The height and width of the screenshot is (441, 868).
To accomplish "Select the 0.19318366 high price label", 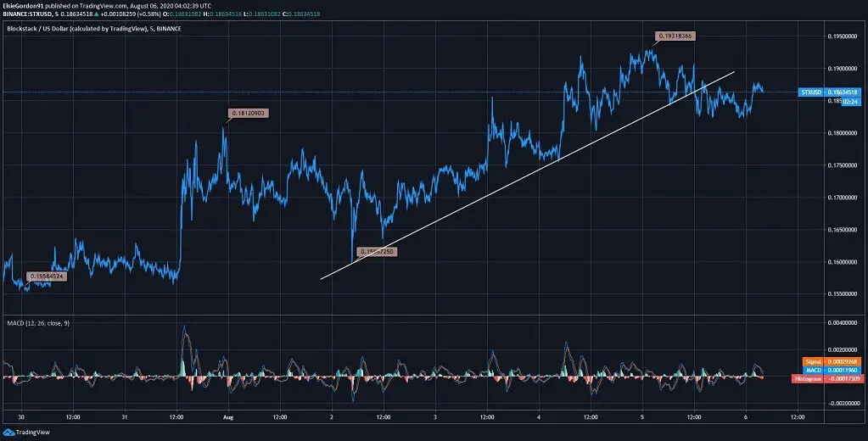I will pyautogui.click(x=675, y=36).
